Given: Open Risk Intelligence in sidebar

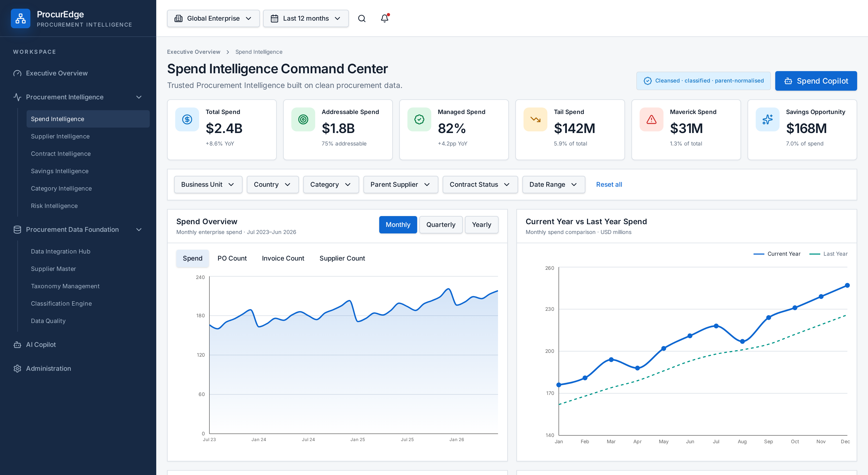Looking at the screenshot, I should (x=88, y=206).
